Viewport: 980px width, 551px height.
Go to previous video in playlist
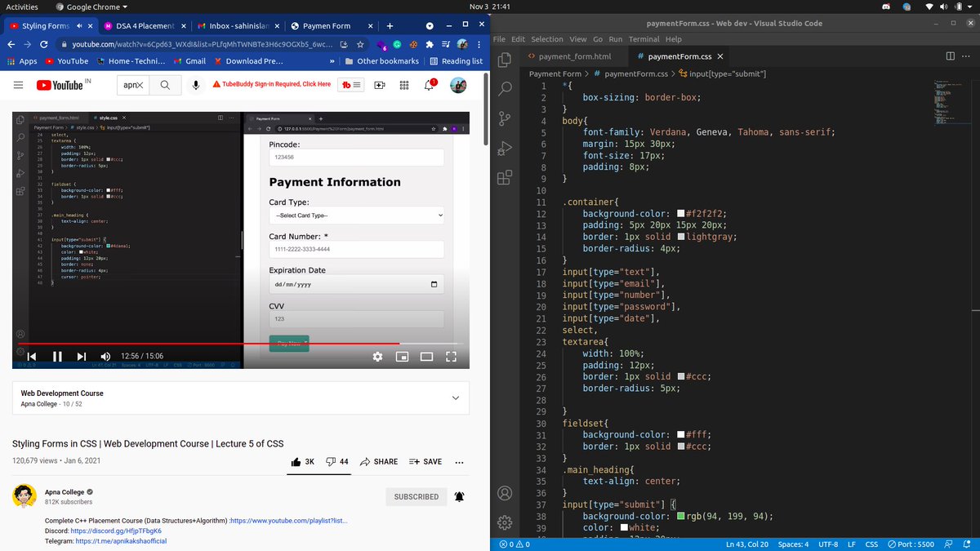click(32, 357)
